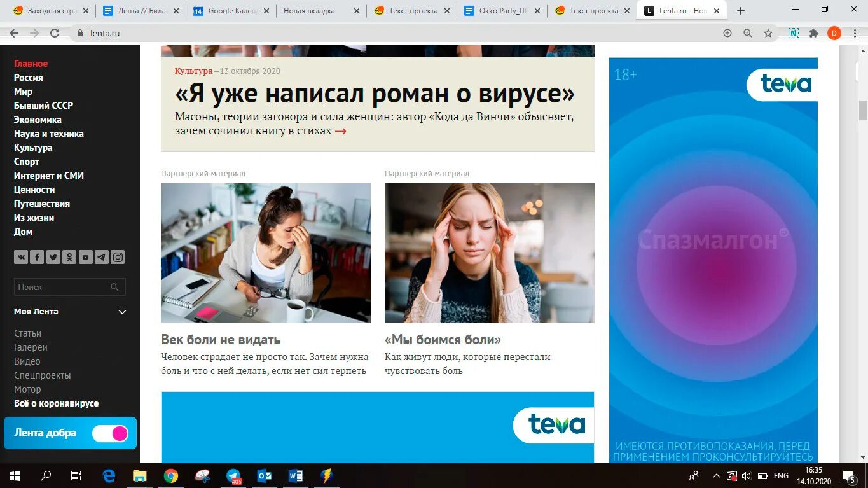Open Outlook from the taskbar
Image resolution: width=868 pixels, height=488 pixels.
[265, 475]
